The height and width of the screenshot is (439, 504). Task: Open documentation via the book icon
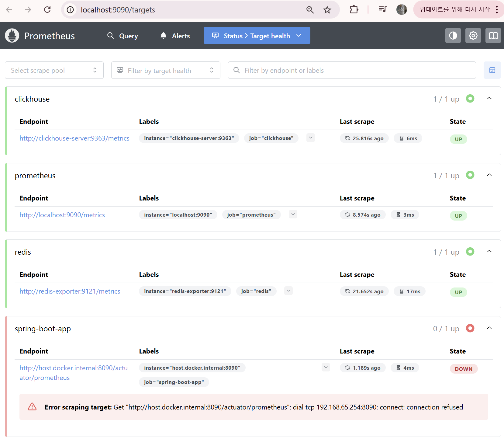tap(493, 35)
